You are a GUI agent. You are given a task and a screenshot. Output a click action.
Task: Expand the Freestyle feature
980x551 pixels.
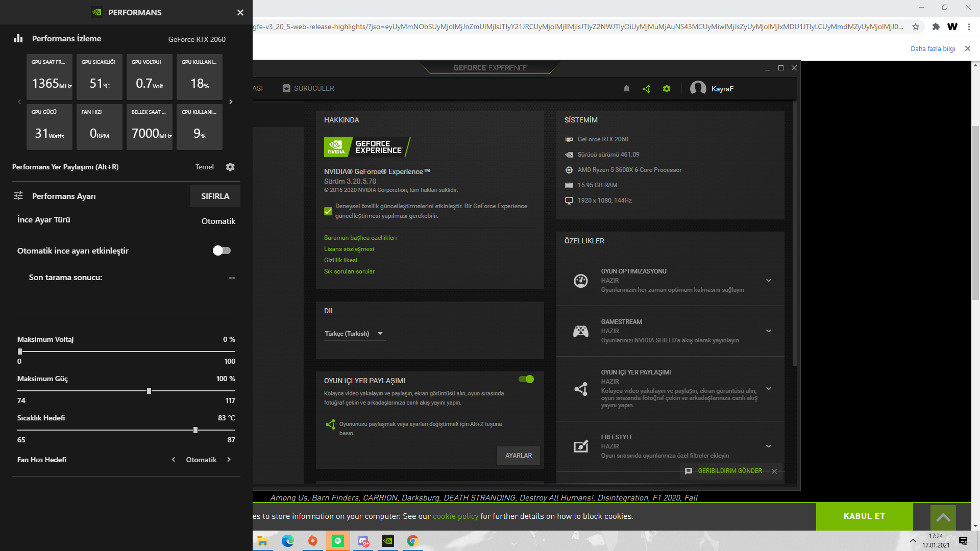pyautogui.click(x=769, y=446)
